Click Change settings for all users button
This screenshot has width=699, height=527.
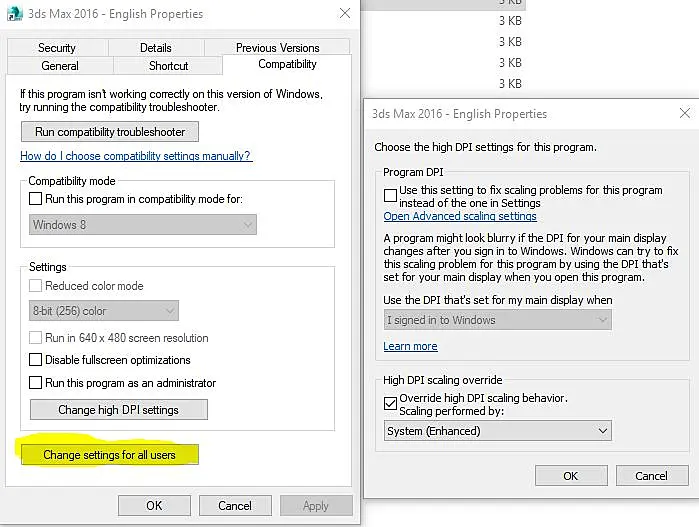[x=110, y=455]
